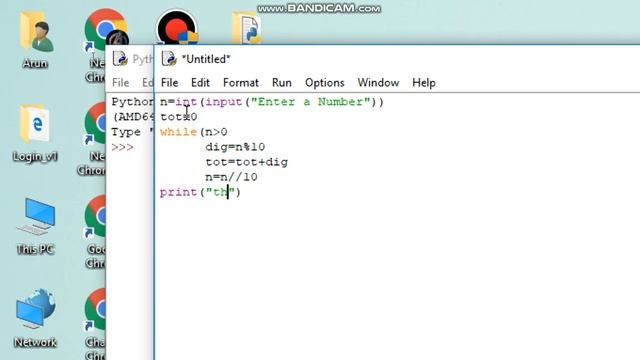Screen dimensions: 640x360
Task: Launch the Bandicam recorder desktop icon
Action: pos(177,27)
